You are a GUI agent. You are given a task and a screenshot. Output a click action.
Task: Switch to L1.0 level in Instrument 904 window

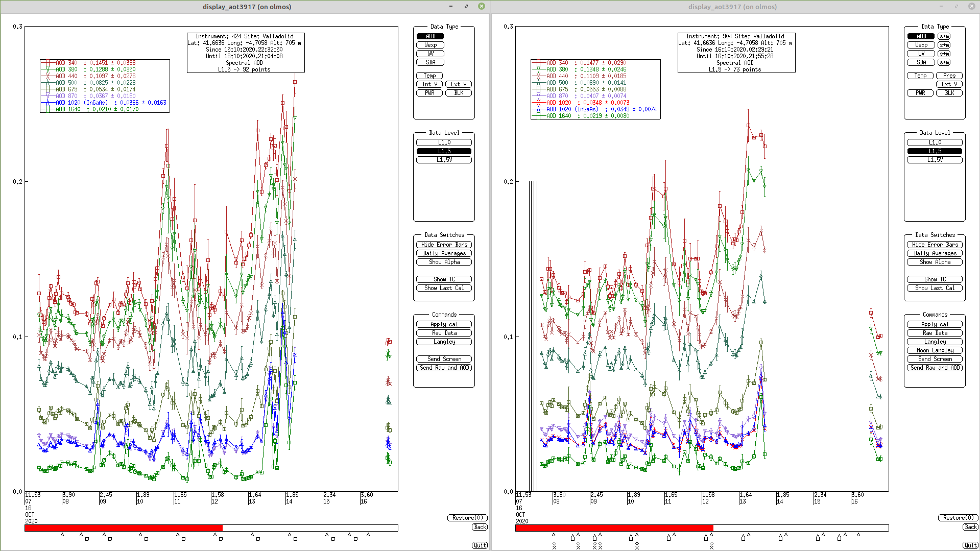(935, 142)
